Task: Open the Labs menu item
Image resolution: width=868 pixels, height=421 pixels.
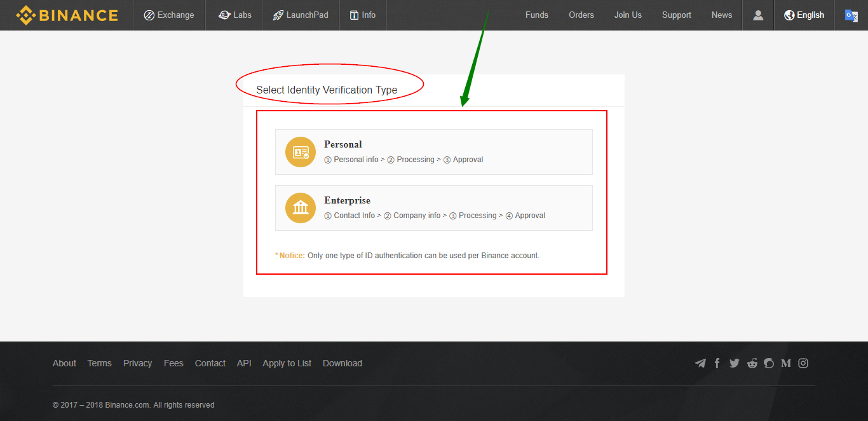Action: click(234, 15)
